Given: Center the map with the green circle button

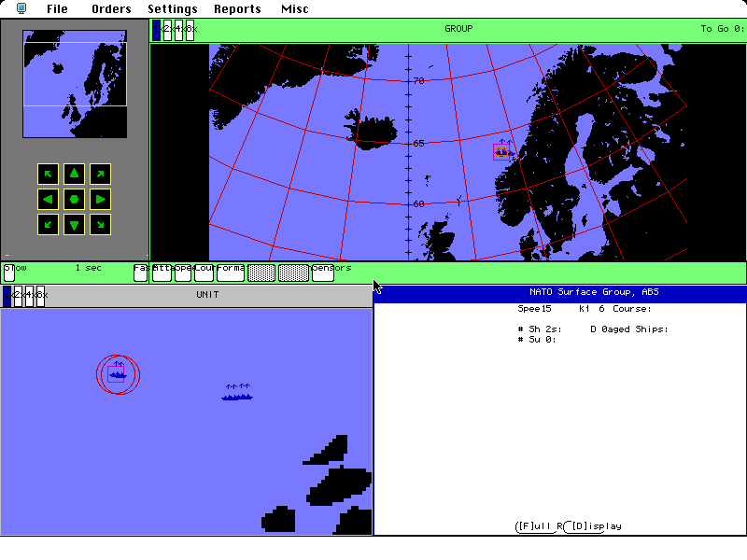Looking at the screenshot, I should click(x=74, y=199).
